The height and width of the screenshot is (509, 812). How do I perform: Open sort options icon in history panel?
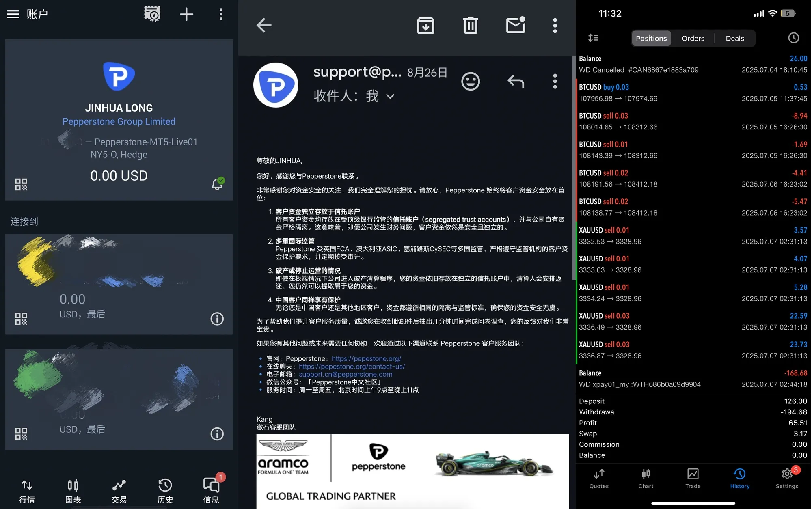[593, 38]
